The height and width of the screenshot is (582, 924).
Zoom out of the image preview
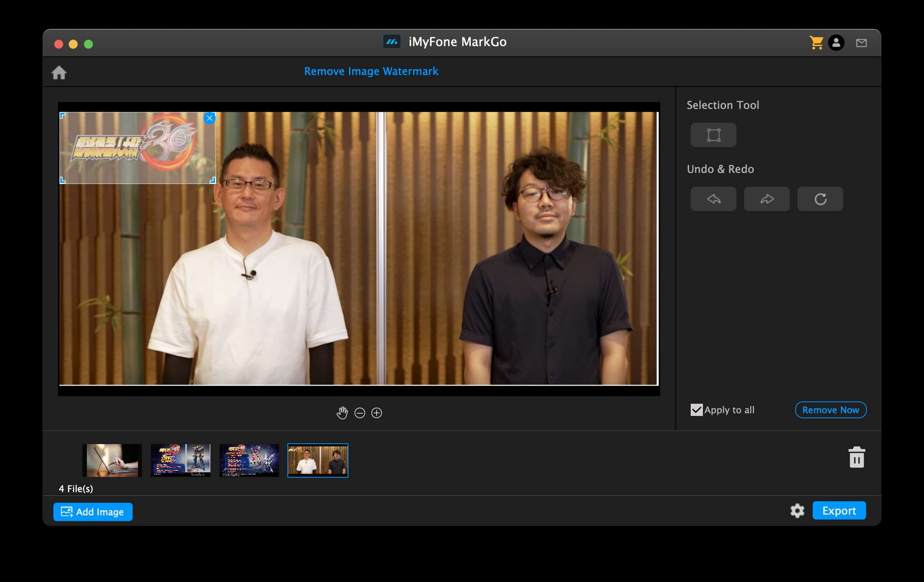pos(359,413)
